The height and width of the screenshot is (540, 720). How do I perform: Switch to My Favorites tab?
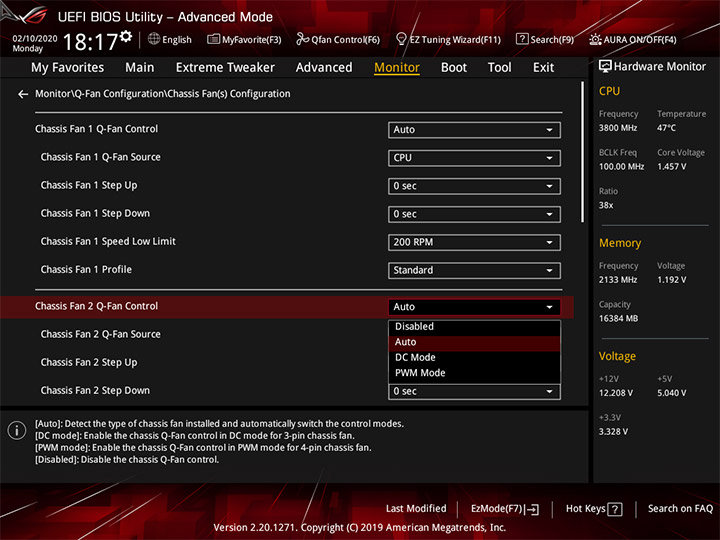tap(68, 68)
